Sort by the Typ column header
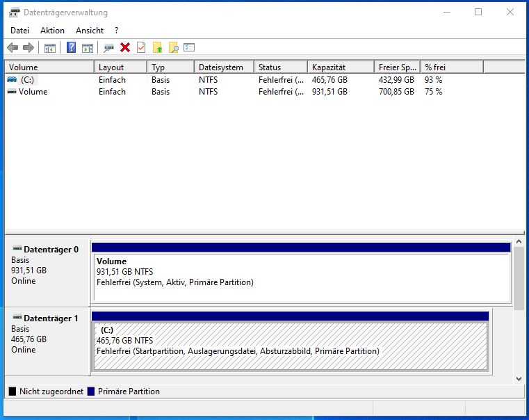 (171, 67)
